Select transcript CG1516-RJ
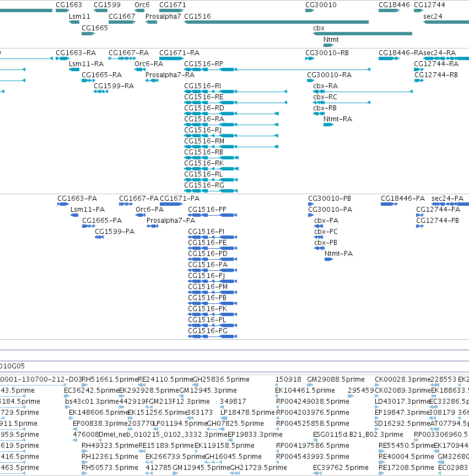The width and height of the screenshot is (469, 476). [203, 130]
